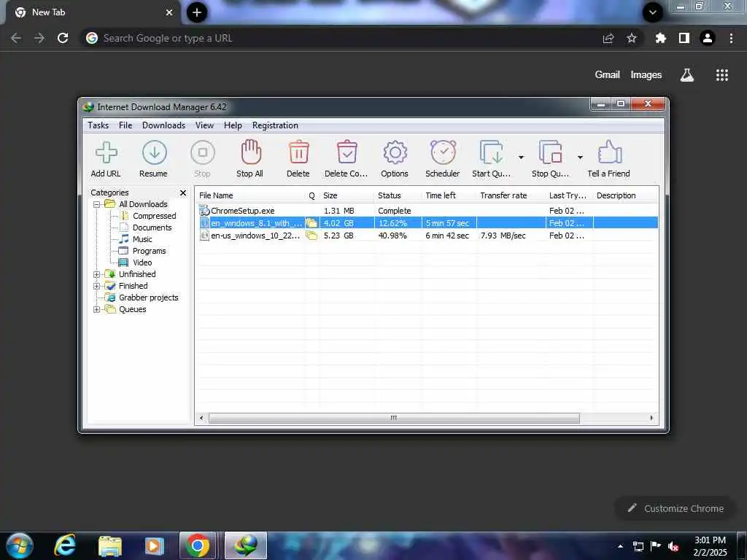Click the Stop All hand icon
Viewport: 747px width, 560px height.
pos(250,159)
